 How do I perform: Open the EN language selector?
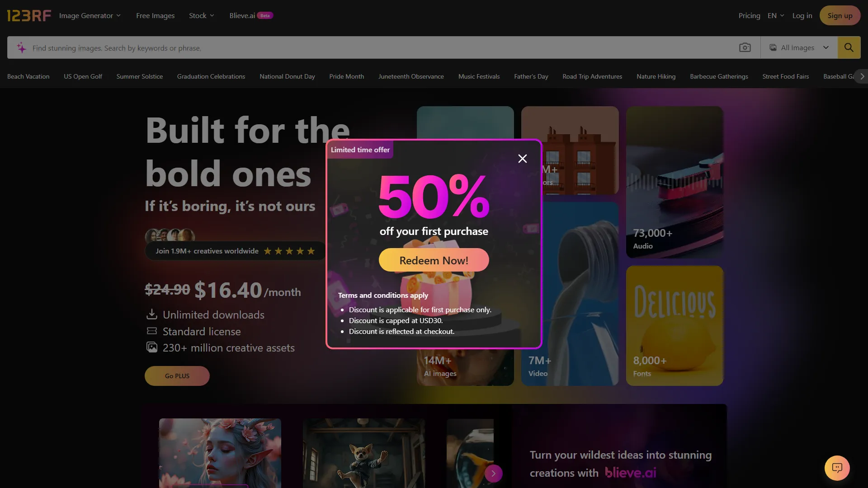point(776,15)
